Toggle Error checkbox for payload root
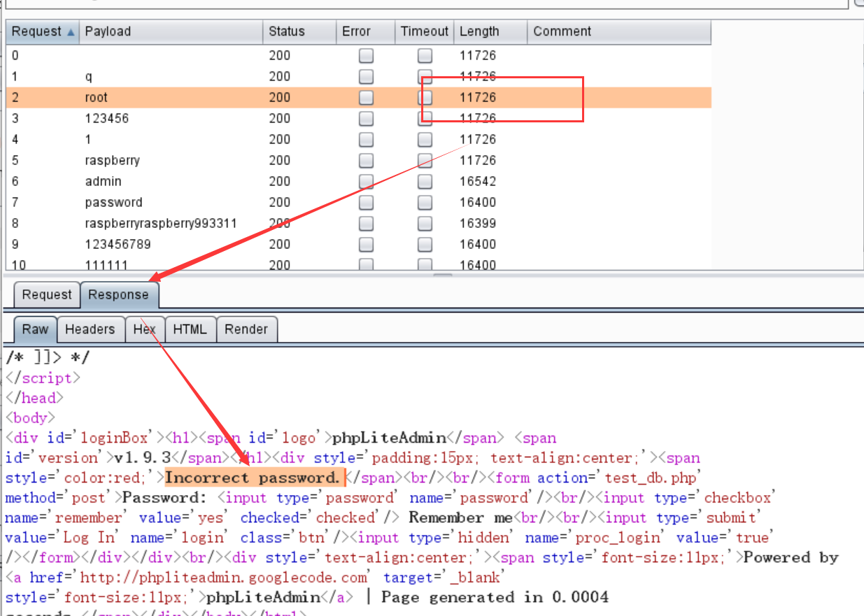The image size is (864, 616). (x=366, y=98)
